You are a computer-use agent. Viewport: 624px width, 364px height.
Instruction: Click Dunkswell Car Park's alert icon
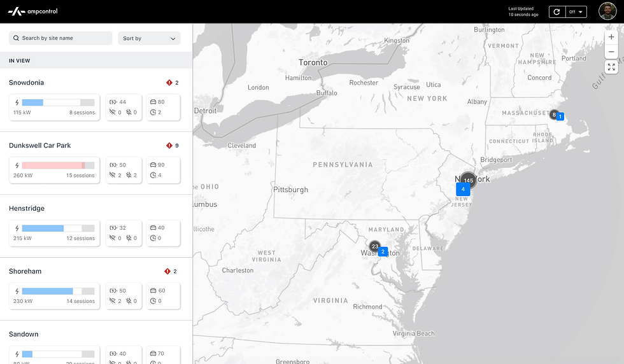(x=169, y=146)
